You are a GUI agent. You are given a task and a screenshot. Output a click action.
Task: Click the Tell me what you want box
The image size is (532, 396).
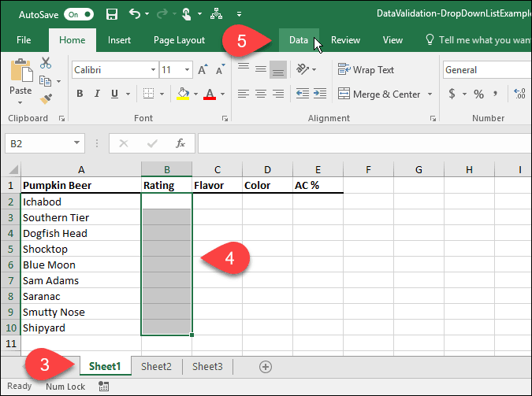(x=478, y=40)
